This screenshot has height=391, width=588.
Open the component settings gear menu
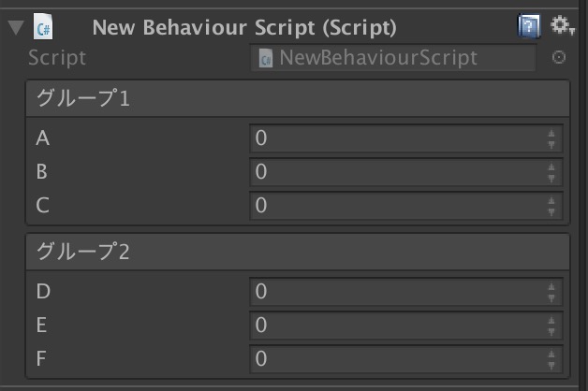tap(562, 26)
